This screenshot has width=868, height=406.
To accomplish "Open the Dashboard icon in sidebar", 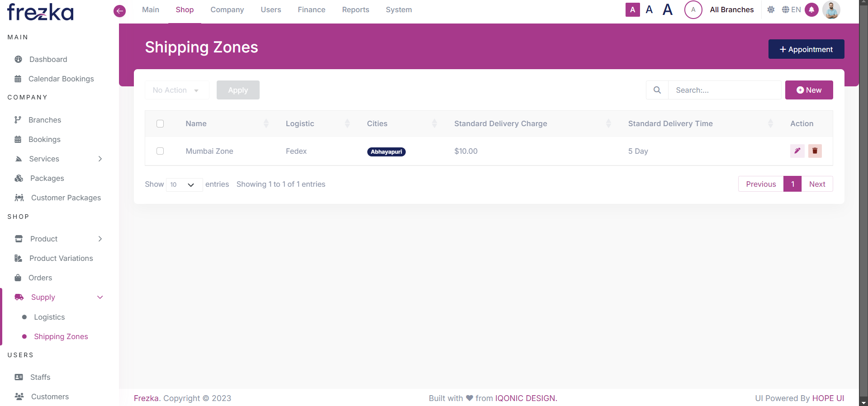I will point(19,59).
